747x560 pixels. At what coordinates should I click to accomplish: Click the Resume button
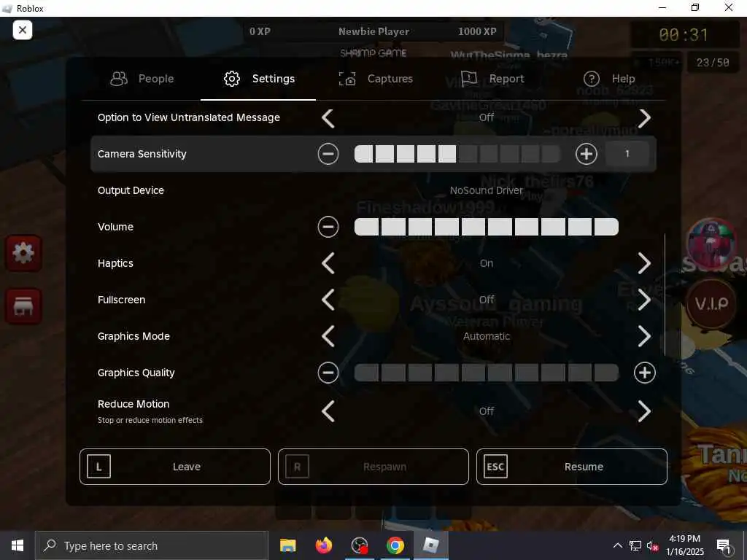click(x=572, y=467)
